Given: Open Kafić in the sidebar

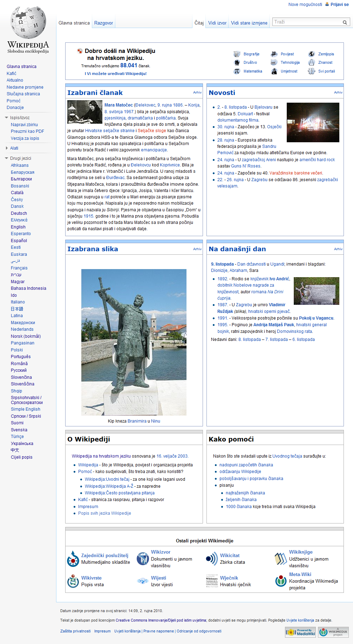Looking at the screenshot, I should [x=12, y=74].
